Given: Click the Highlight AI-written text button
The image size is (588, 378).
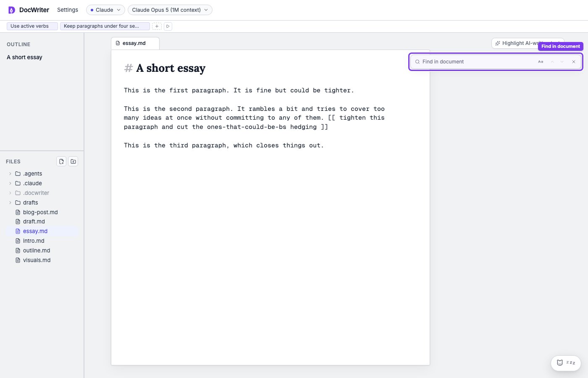Looking at the screenshot, I should pyautogui.click(x=528, y=43).
